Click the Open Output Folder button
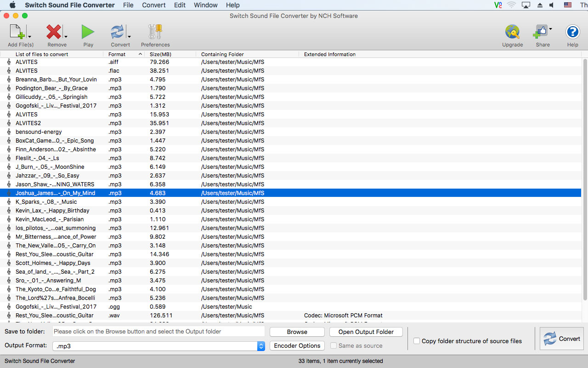The width and height of the screenshot is (588, 368). 366,332
